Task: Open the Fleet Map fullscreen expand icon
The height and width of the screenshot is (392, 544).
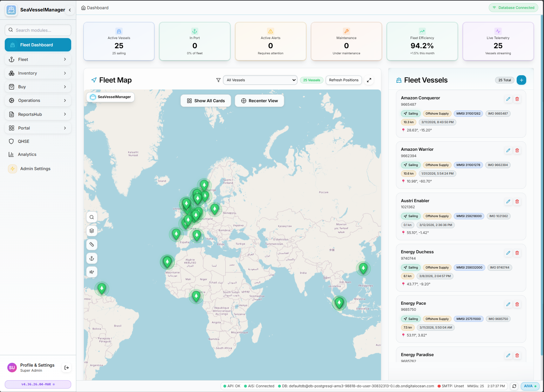Action: pos(369,80)
